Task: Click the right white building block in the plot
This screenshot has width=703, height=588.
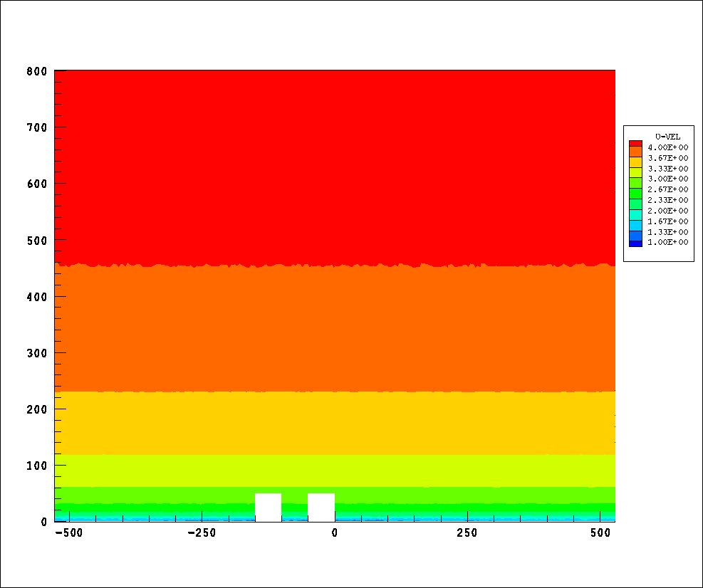Action: tap(321, 508)
